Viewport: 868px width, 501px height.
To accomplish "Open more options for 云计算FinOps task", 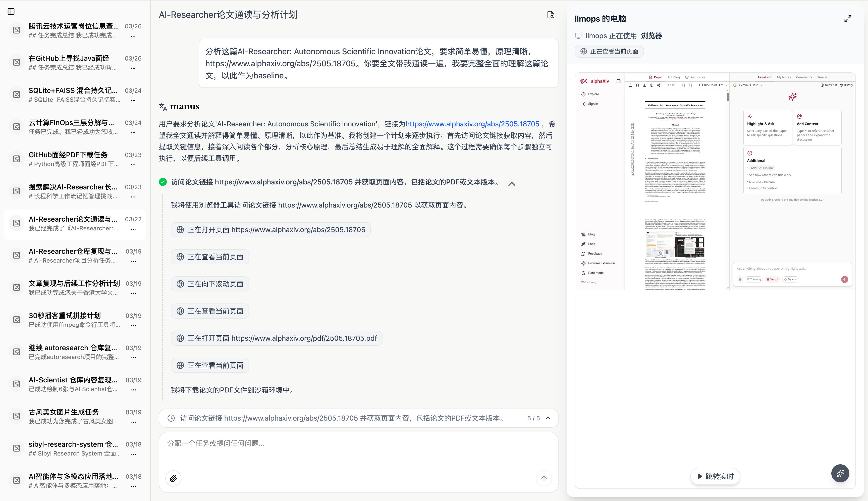I will pyautogui.click(x=133, y=132).
